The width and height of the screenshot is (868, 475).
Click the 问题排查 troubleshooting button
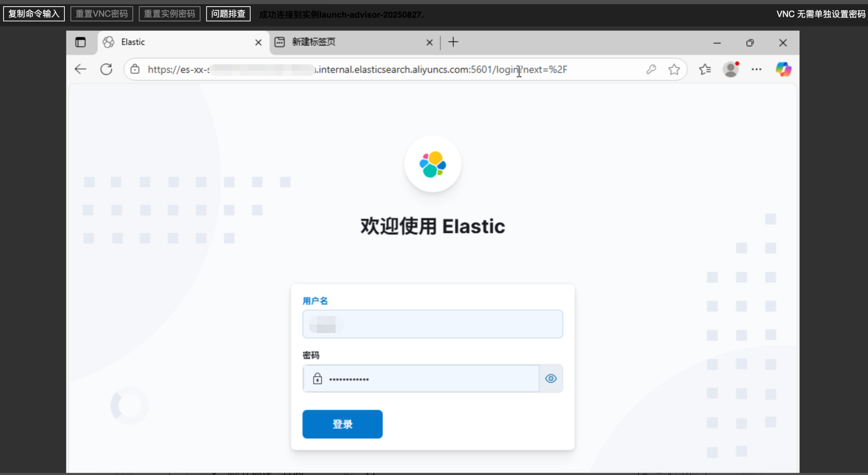coord(228,14)
